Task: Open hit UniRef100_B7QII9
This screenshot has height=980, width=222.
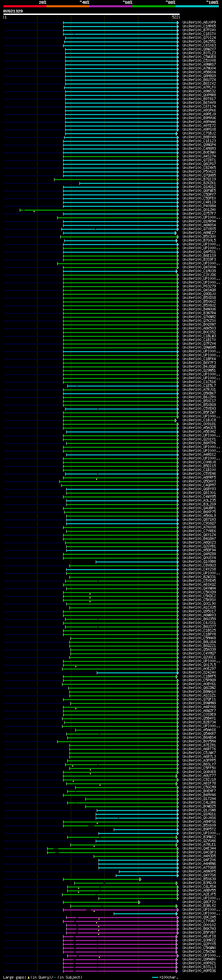Action: (x=199, y=179)
